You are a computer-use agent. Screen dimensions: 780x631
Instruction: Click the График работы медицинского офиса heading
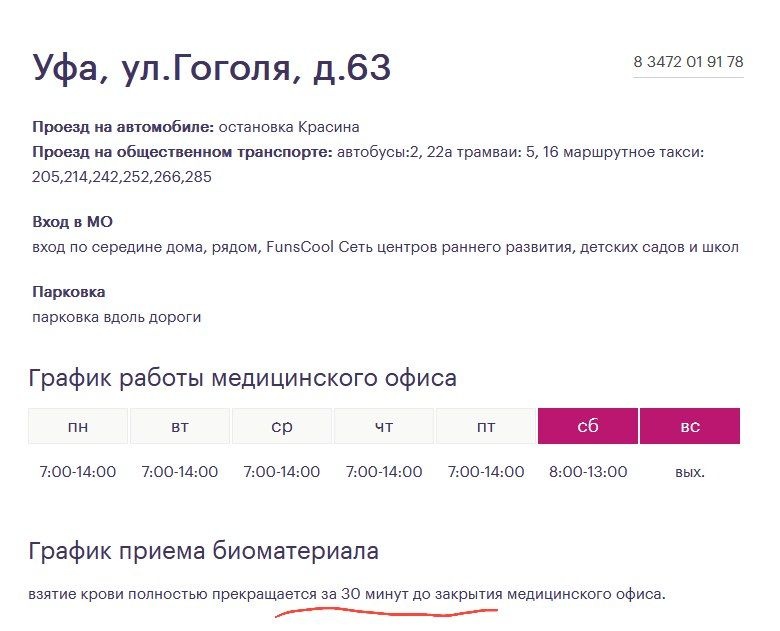point(243,378)
